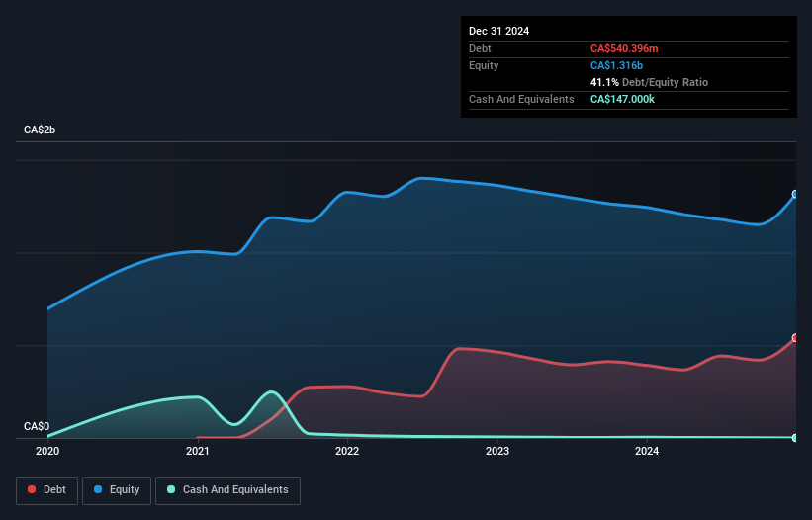
Task: Click the 2023 x-axis label
Action: (497, 451)
